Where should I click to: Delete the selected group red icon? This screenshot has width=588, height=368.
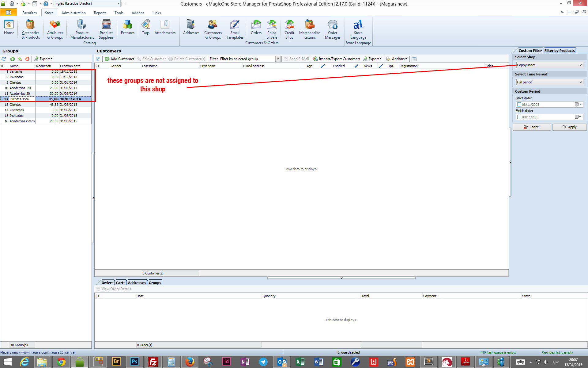pos(27,59)
